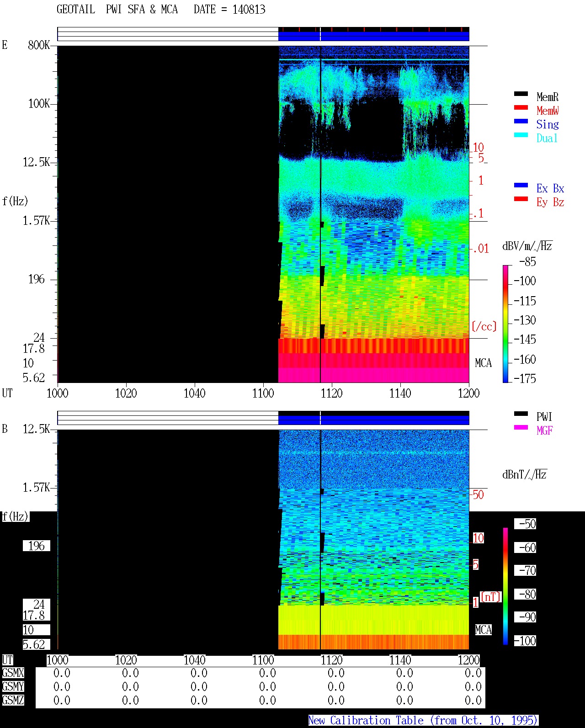Click the dBnT color scale bar

click(x=505, y=586)
